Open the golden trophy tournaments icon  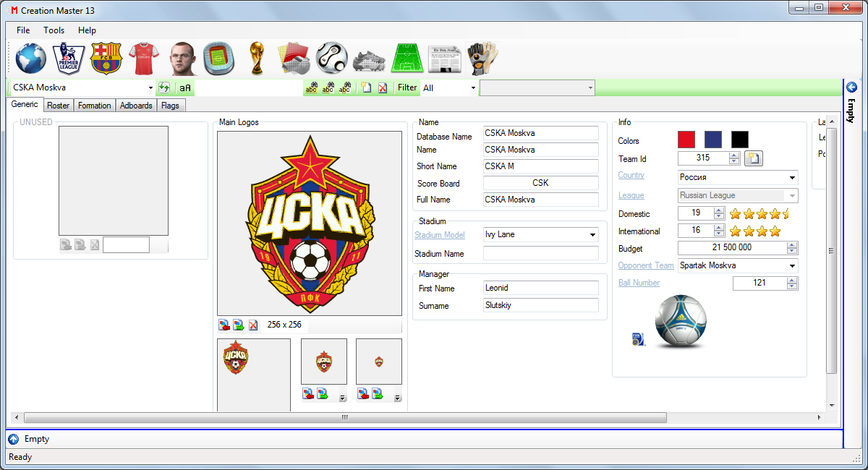click(256, 59)
